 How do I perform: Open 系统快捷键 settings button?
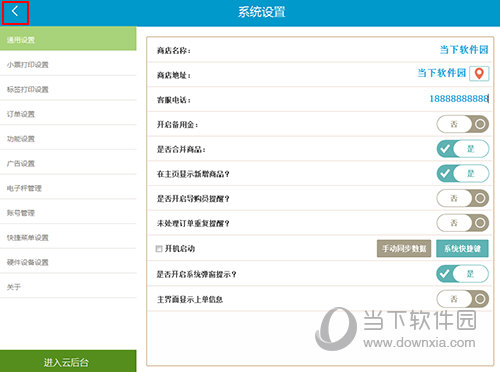(x=462, y=248)
